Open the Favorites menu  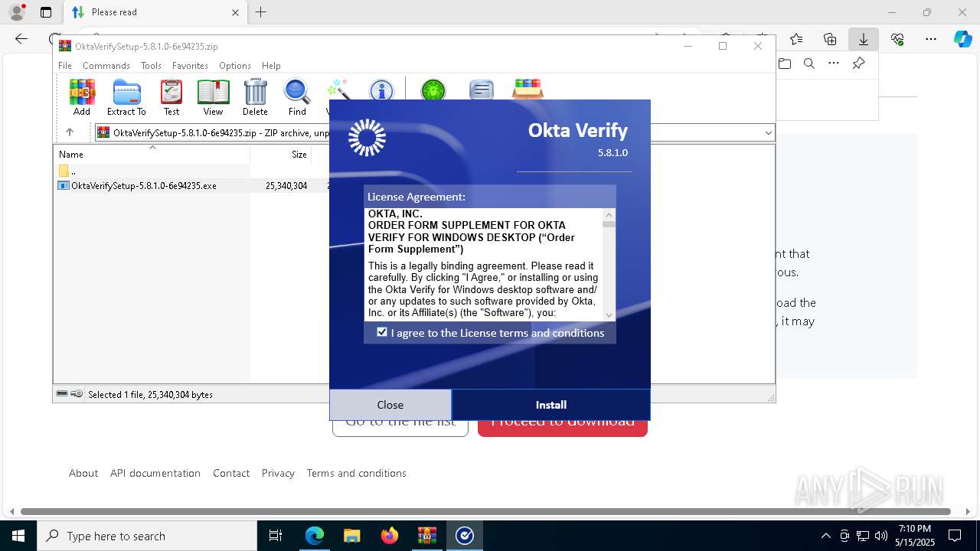point(190,66)
